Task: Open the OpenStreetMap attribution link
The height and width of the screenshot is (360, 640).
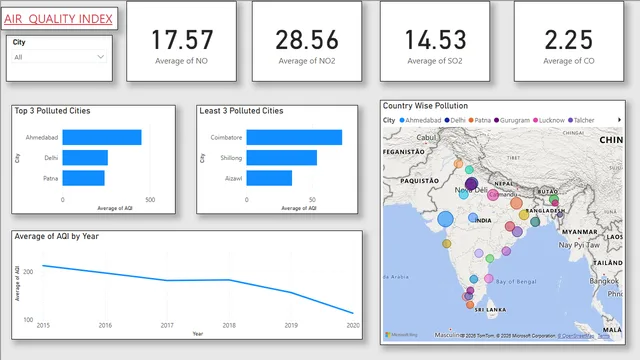Action: coord(576,336)
